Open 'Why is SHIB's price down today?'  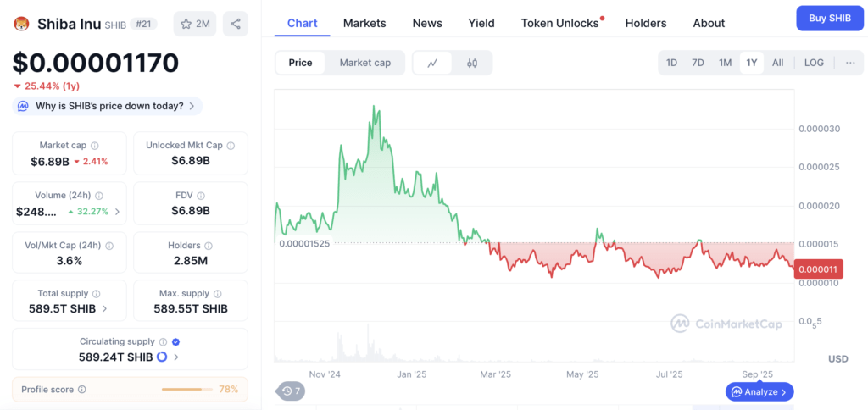coord(108,106)
